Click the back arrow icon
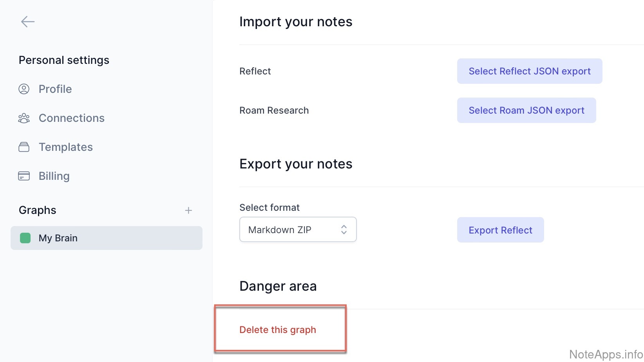 click(28, 22)
